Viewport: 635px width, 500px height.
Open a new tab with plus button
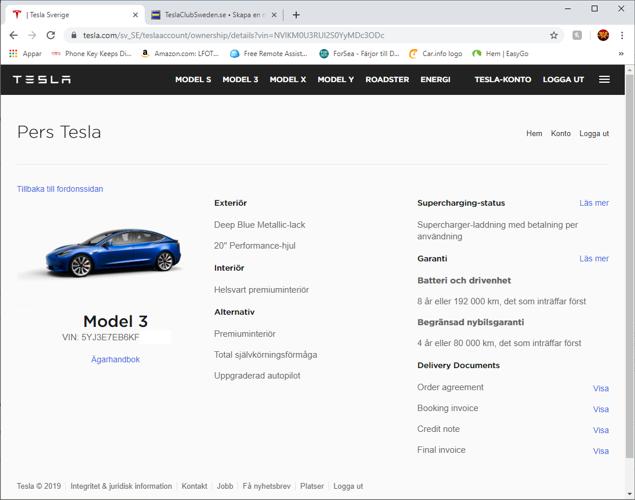(x=296, y=15)
